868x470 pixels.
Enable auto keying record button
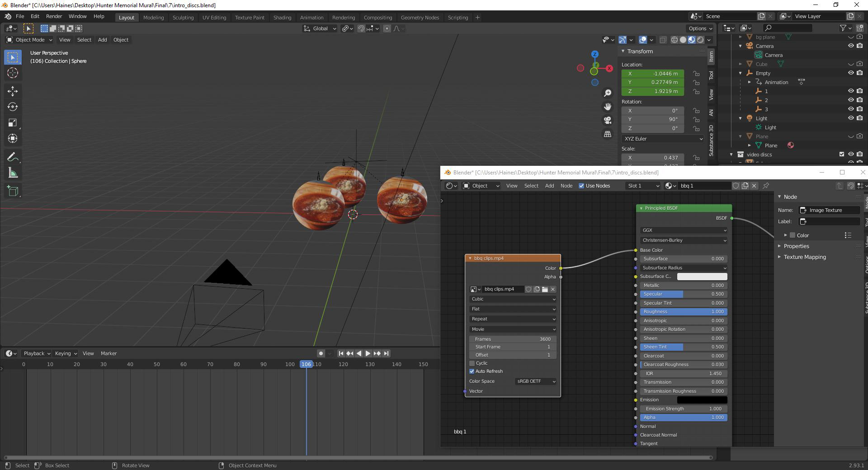tap(321, 353)
